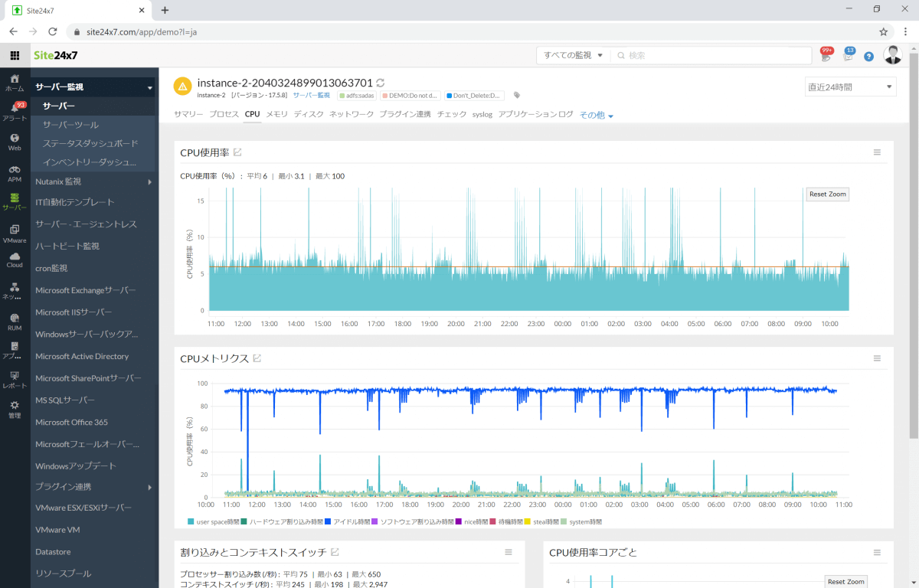Go to ホーム in the icon rail
Viewport: 919px width, 588px height.
[x=15, y=83]
